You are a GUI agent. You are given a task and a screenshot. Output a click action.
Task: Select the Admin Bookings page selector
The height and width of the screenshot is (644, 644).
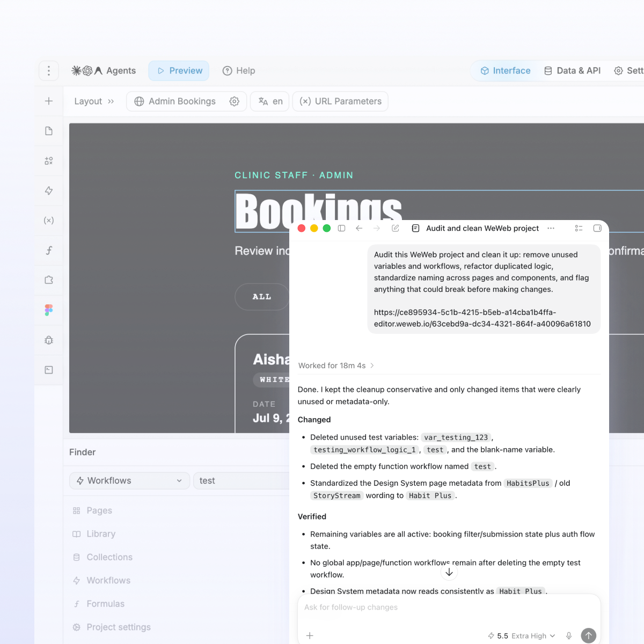[x=175, y=101]
